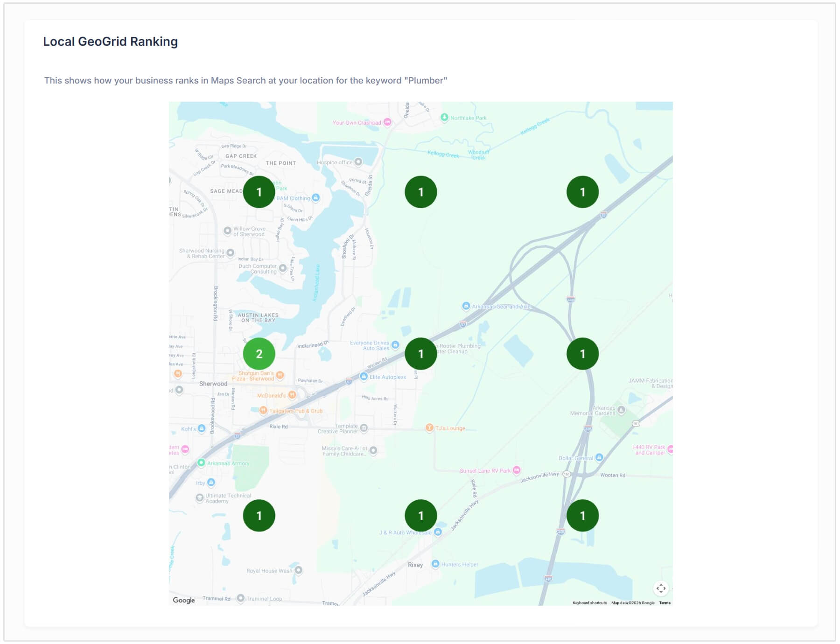Click the TJ's Lounge pin
The height and width of the screenshot is (644, 840).
tap(429, 427)
